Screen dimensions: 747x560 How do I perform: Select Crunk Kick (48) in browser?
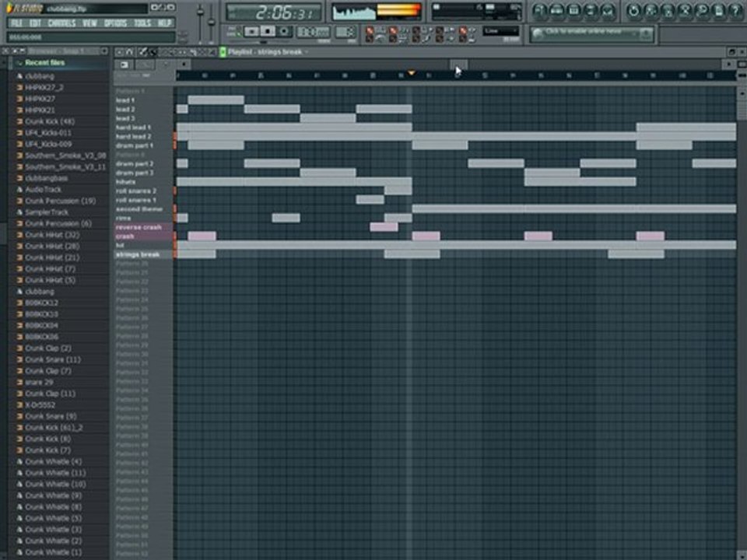[x=50, y=121]
